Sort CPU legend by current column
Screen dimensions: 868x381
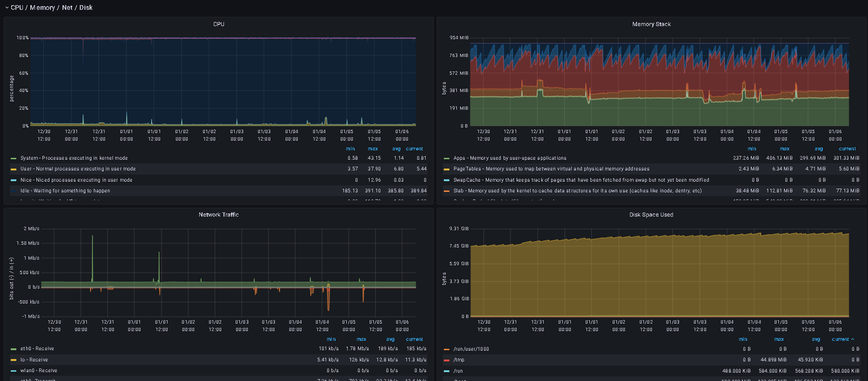click(414, 149)
